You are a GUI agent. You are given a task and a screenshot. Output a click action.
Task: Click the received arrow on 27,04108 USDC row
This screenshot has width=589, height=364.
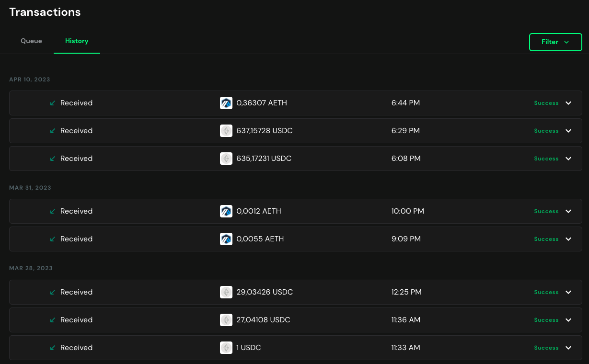53,319
